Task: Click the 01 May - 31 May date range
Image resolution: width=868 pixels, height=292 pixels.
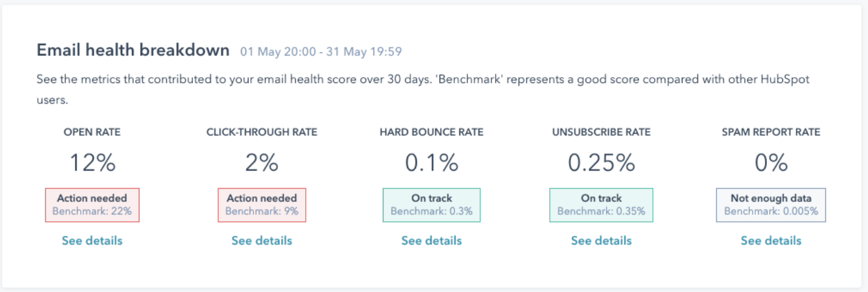Action: click(x=321, y=52)
